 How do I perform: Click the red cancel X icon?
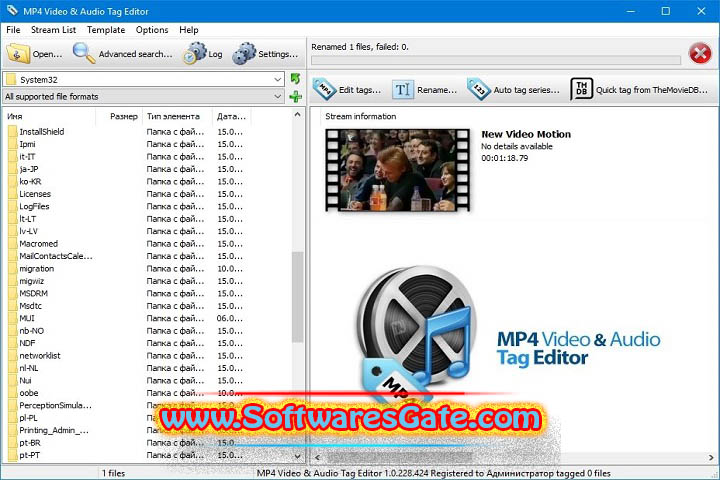point(700,54)
